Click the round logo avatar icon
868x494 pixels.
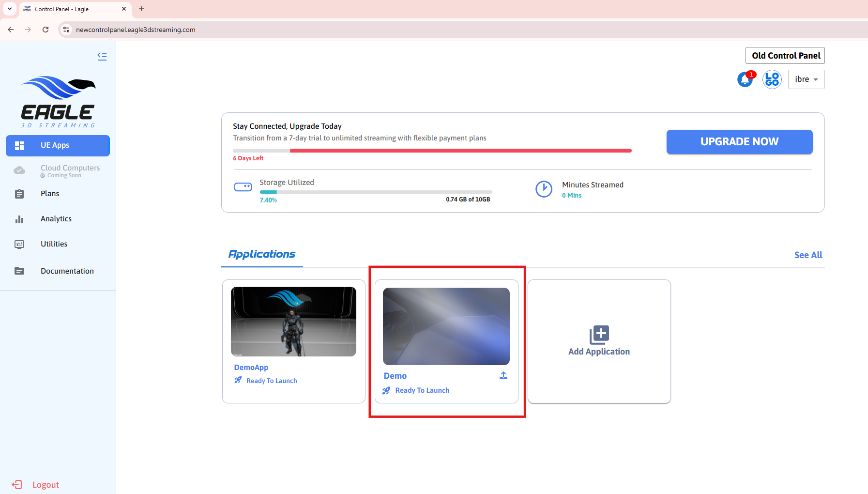click(x=772, y=79)
